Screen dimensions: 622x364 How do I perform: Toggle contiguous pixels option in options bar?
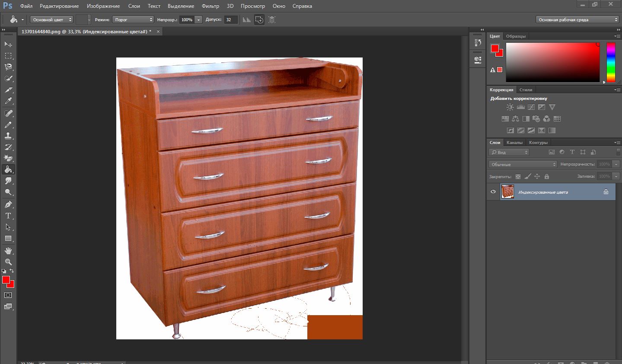point(259,19)
